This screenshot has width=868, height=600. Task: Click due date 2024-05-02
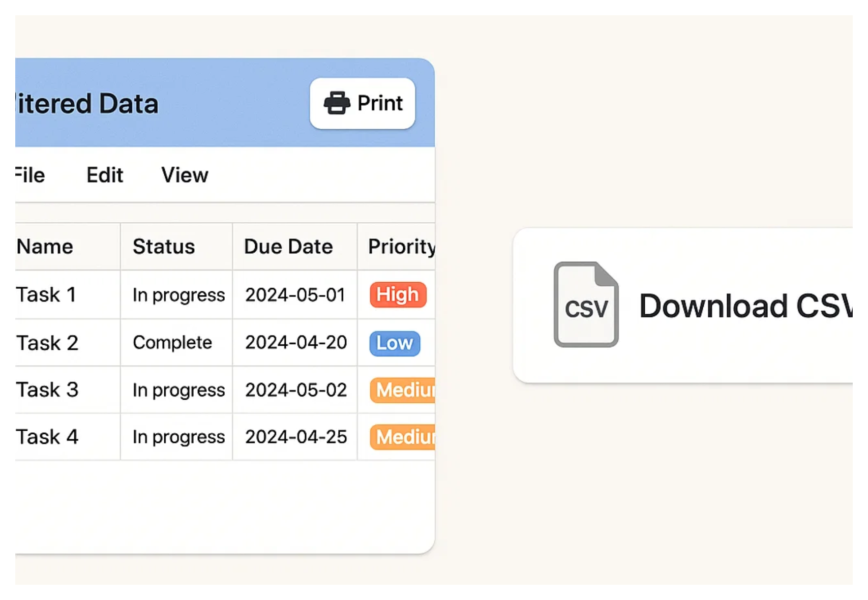coord(296,390)
